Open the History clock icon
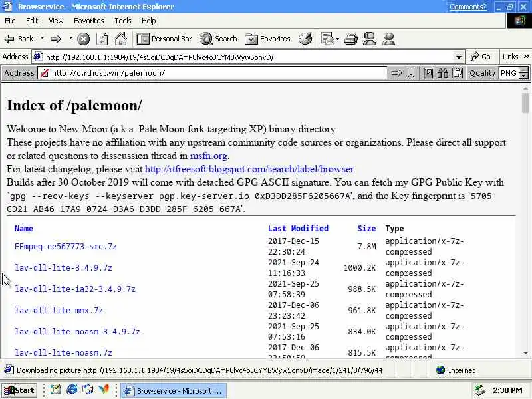 coord(305,39)
